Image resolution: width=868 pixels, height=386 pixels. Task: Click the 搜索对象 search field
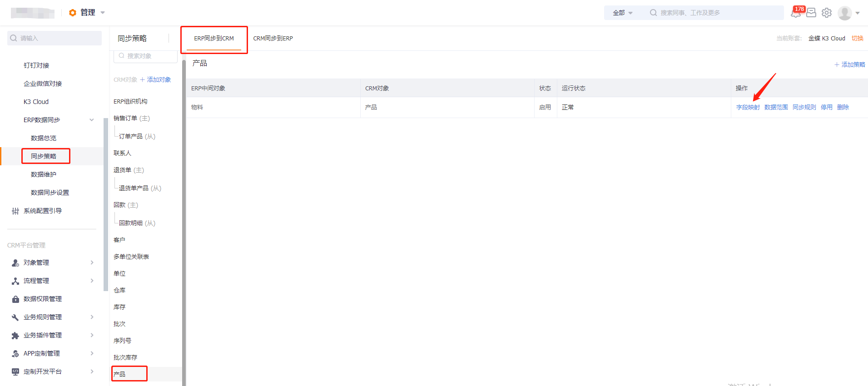click(145, 56)
